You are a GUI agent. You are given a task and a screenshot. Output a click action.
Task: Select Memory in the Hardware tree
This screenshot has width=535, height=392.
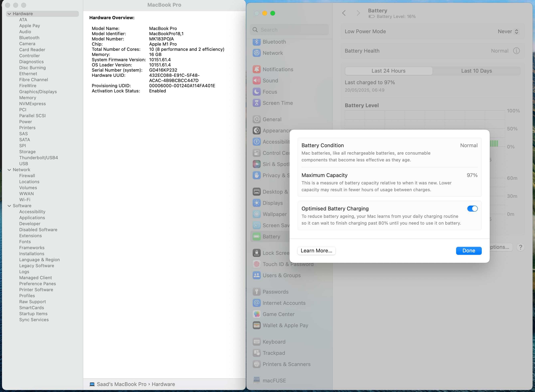(x=28, y=98)
